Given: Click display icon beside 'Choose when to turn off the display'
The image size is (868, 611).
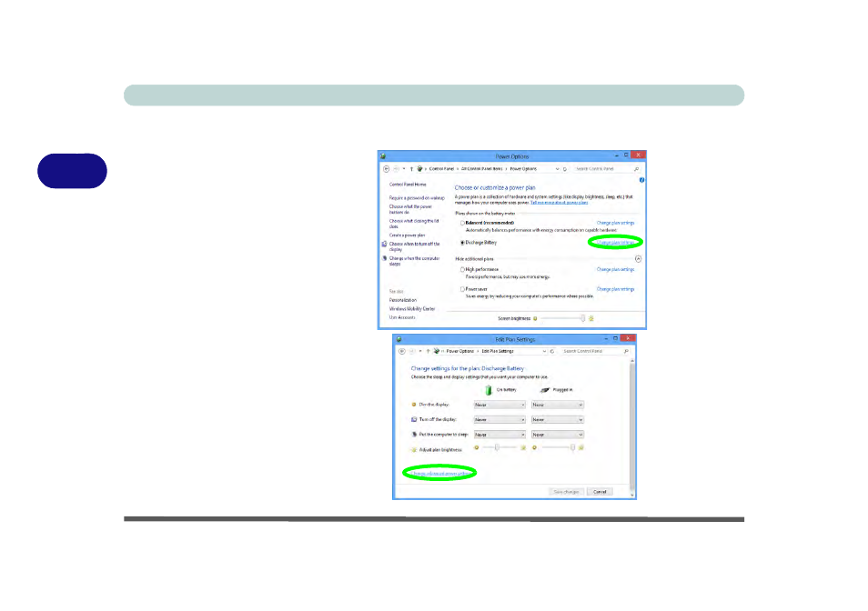Looking at the screenshot, I should 384,244.
